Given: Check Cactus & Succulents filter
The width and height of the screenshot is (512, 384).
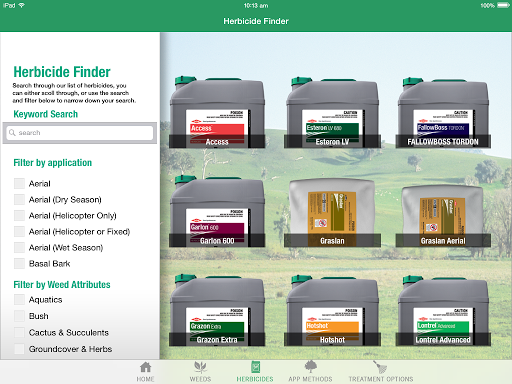Looking at the screenshot, I should [x=19, y=332].
